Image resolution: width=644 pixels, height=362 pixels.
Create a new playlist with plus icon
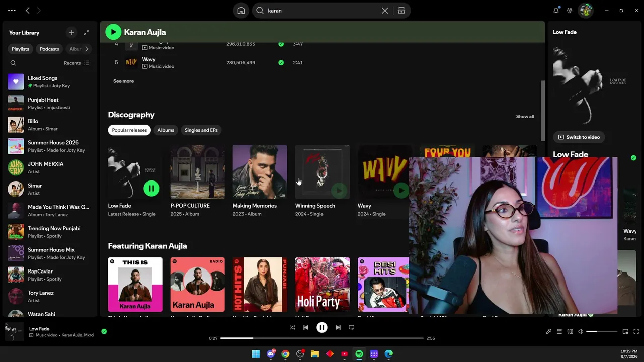pos(71,33)
